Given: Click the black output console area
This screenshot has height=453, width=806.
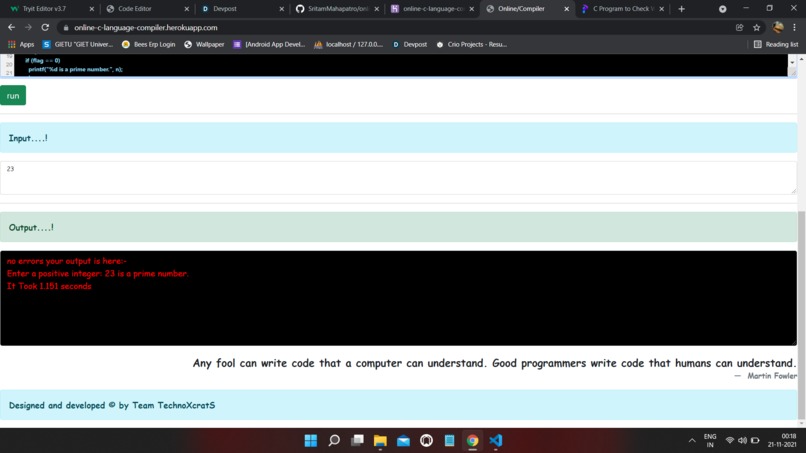Looking at the screenshot, I should [x=398, y=298].
